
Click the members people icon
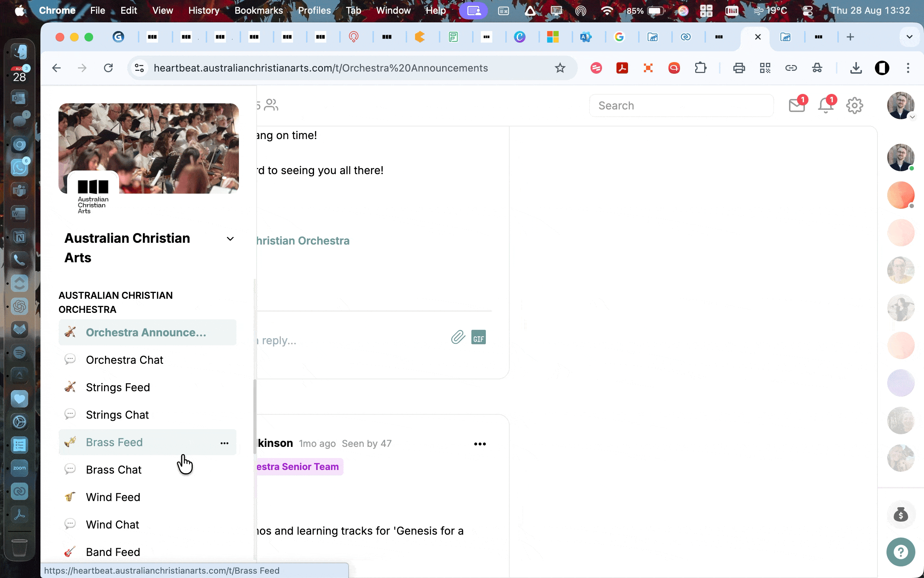click(x=271, y=105)
